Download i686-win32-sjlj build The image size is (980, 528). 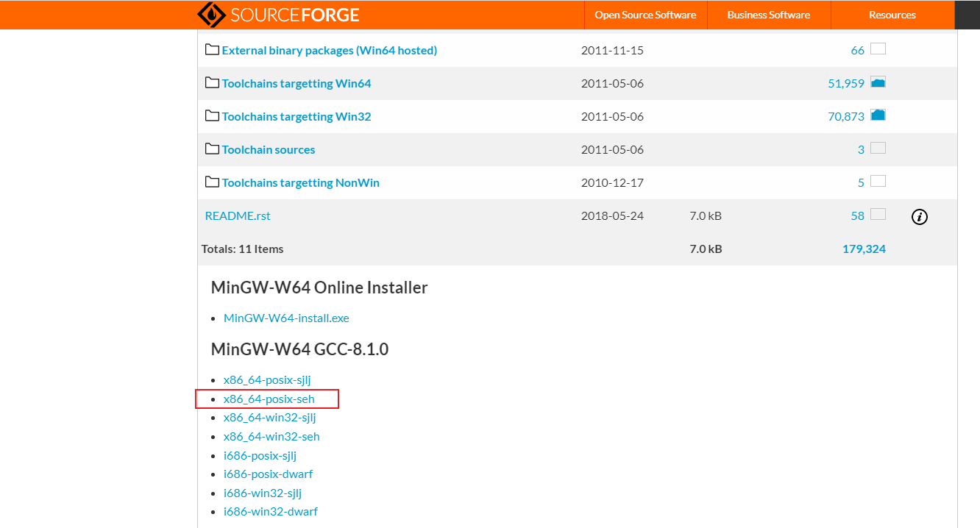tap(263, 493)
